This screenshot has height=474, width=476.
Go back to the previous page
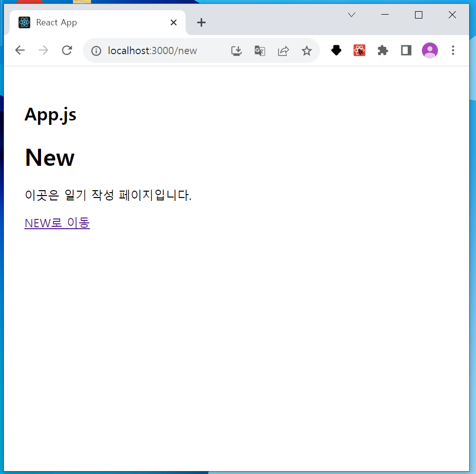20,50
